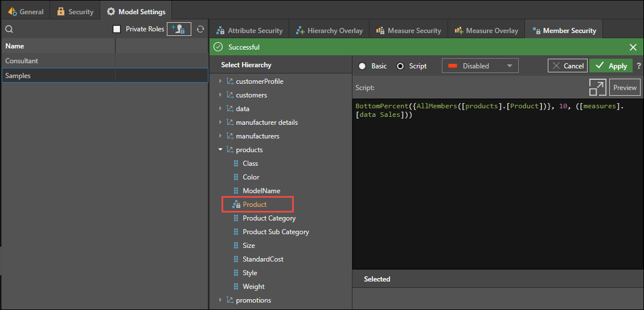The width and height of the screenshot is (644, 310).
Task: Collapse the products tree node
Action: click(x=220, y=150)
